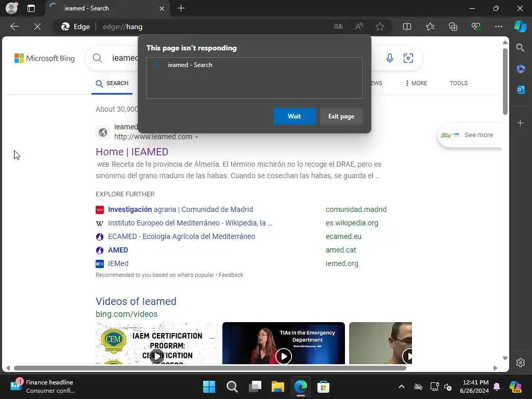Open 'ECAMED - Ecología Agrícola del Mediterráneo' link
This screenshot has width=532, height=399.
pos(181,236)
